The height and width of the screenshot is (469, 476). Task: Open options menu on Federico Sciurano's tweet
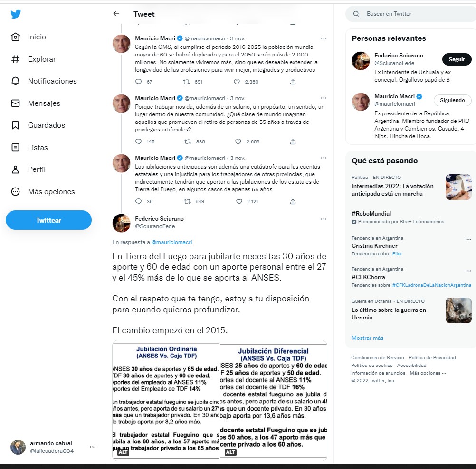click(x=324, y=219)
